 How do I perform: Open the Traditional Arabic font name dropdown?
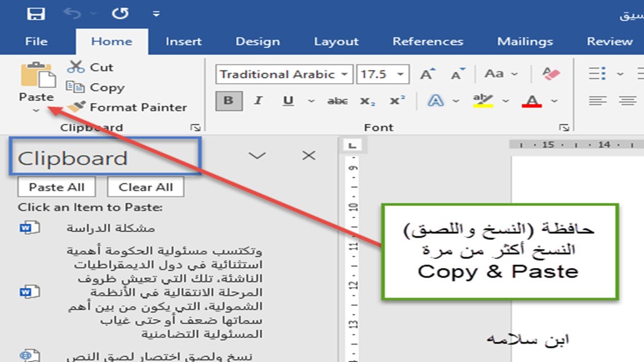pos(345,74)
